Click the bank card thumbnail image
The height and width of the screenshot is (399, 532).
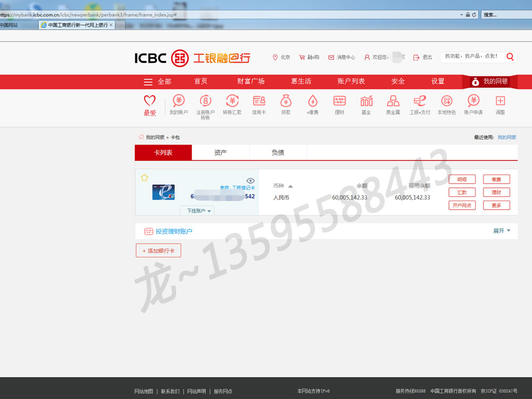click(x=163, y=192)
